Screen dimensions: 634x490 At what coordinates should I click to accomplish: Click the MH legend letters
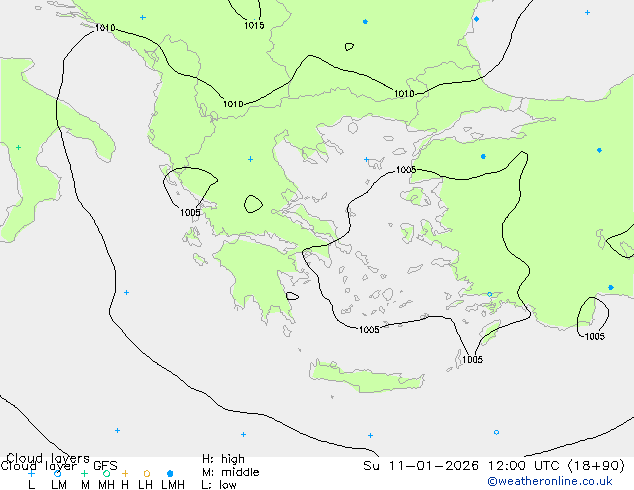tap(106, 485)
